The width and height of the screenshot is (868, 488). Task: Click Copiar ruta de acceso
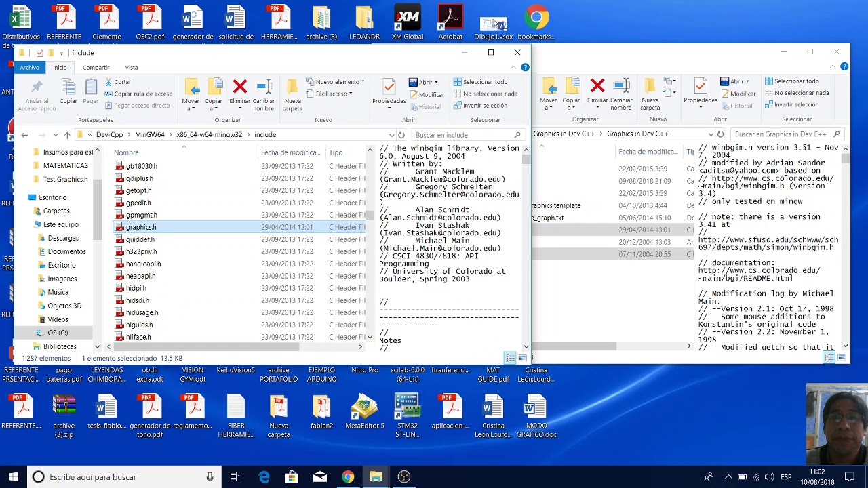click(x=138, y=94)
